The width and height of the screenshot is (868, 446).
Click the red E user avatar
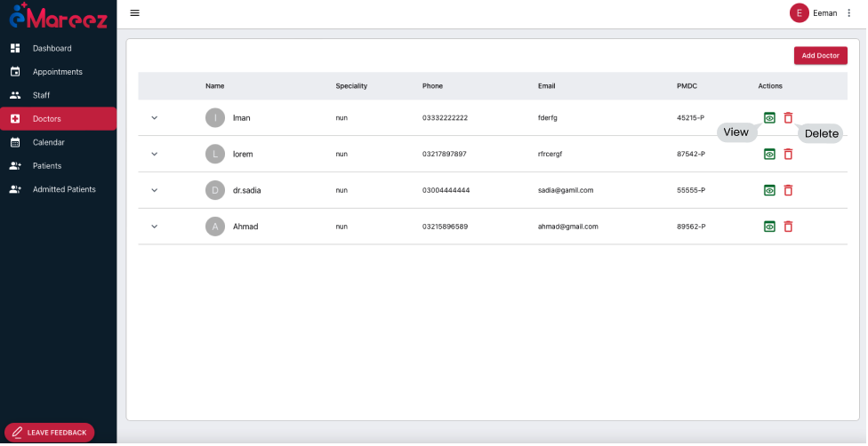point(799,12)
